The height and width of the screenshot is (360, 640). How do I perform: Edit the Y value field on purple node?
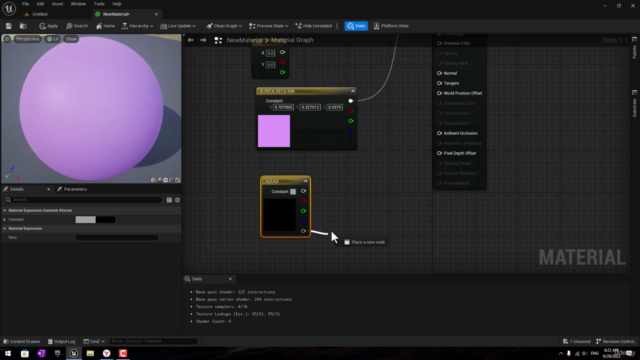tap(310, 107)
